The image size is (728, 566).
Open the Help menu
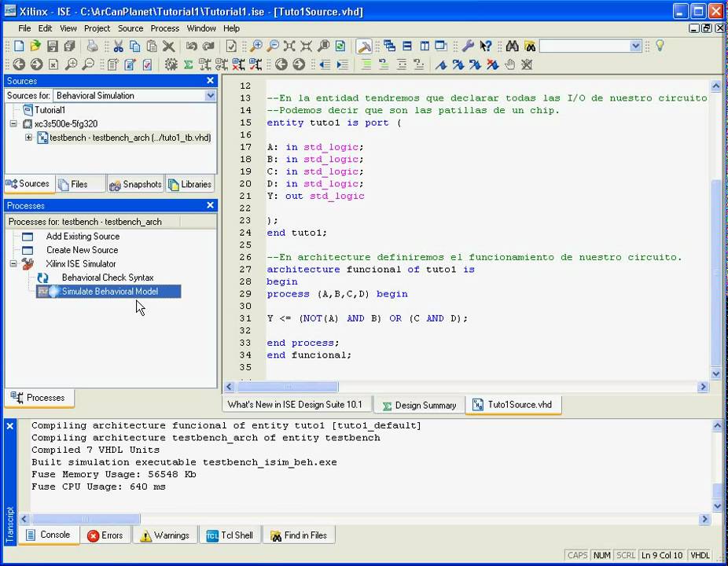231,28
